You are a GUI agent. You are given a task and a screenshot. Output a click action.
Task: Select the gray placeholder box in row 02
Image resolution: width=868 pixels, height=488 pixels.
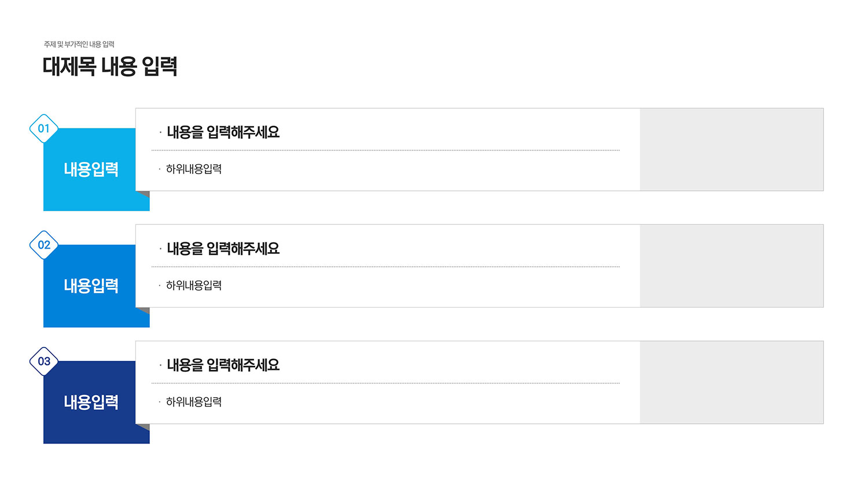pyautogui.click(x=731, y=266)
